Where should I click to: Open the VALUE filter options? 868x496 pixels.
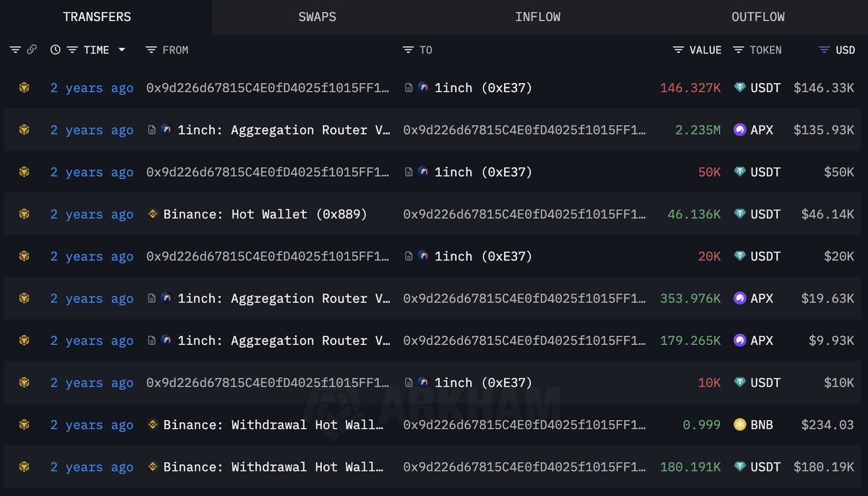pos(678,50)
